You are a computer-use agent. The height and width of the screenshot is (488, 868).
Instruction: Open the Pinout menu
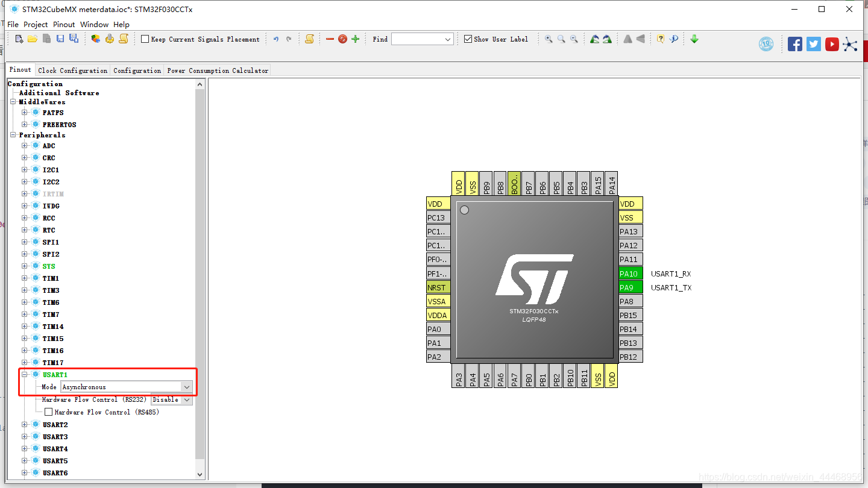64,25
